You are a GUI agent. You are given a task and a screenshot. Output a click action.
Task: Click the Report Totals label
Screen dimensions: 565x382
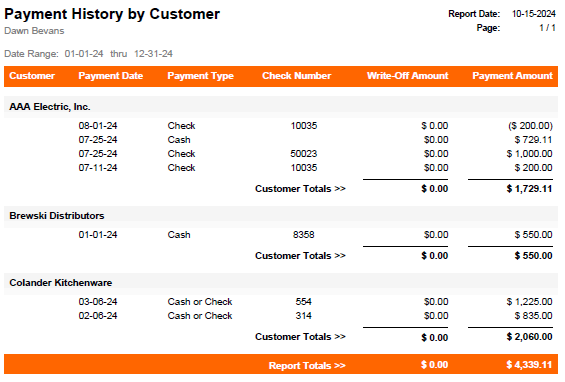[x=307, y=366]
